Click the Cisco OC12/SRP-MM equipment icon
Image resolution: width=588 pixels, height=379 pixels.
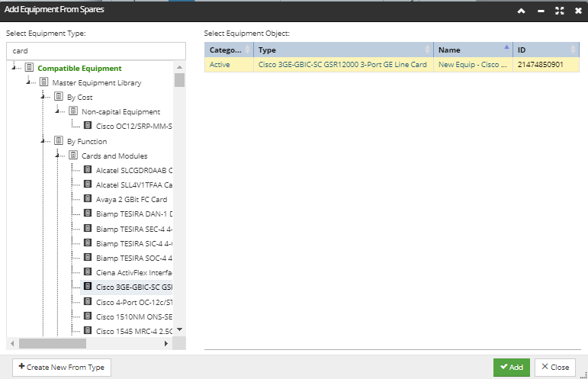[88, 125]
